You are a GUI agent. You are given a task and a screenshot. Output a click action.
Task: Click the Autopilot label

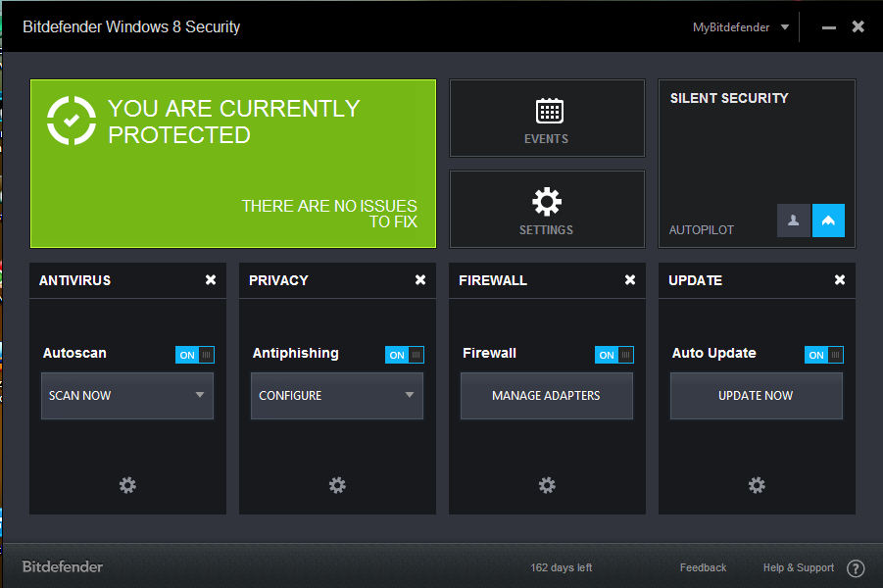click(x=701, y=229)
